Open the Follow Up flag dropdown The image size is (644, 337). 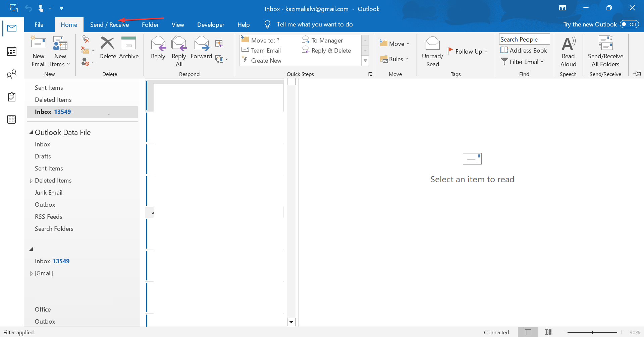[x=468, y=51]
